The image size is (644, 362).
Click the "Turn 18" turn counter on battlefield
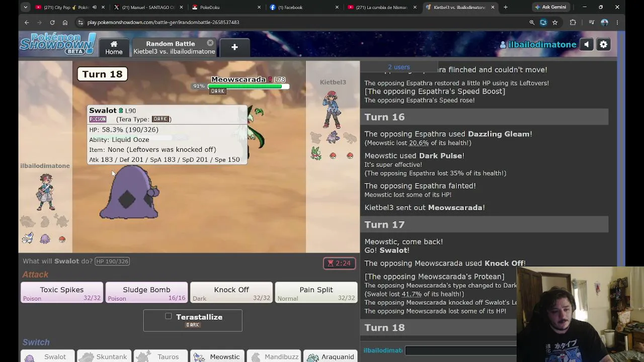pyautogui.click(x=102, y=74)
